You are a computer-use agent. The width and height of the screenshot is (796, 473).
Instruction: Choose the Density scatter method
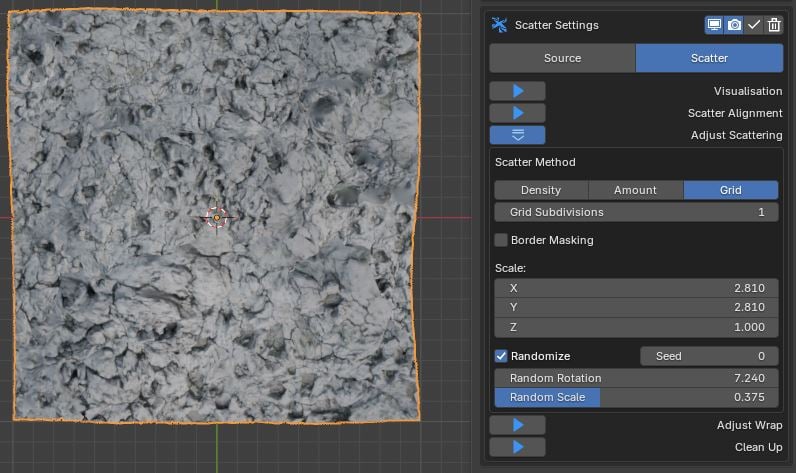[541, 190]
